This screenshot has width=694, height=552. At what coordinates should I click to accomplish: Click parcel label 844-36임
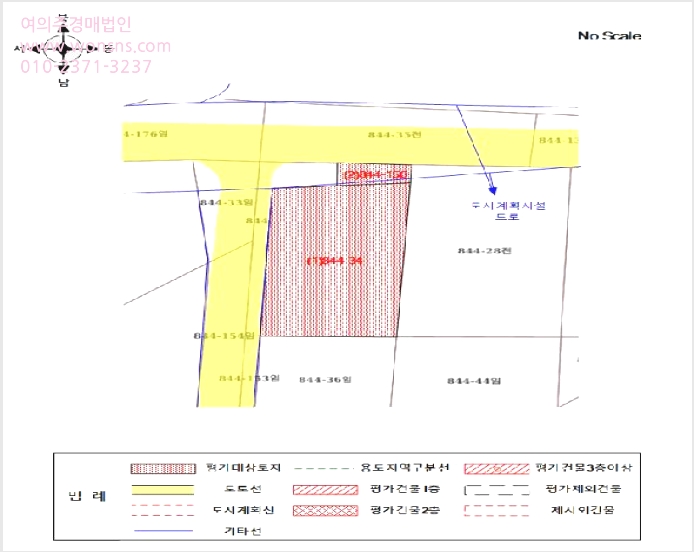(325, 379)
